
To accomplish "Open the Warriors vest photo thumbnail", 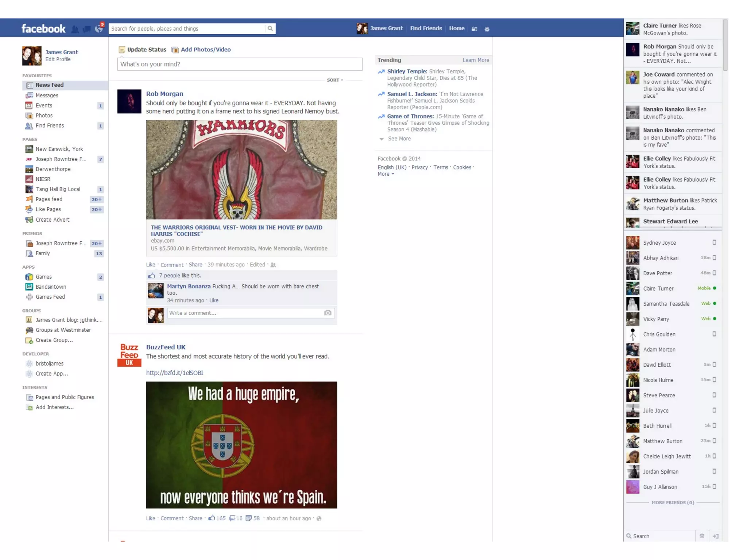I will 241,170.
